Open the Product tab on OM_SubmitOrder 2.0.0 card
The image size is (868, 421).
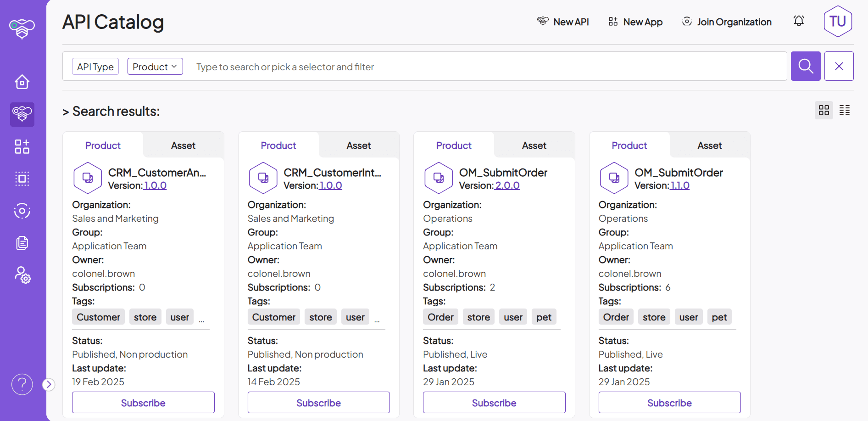453,145
